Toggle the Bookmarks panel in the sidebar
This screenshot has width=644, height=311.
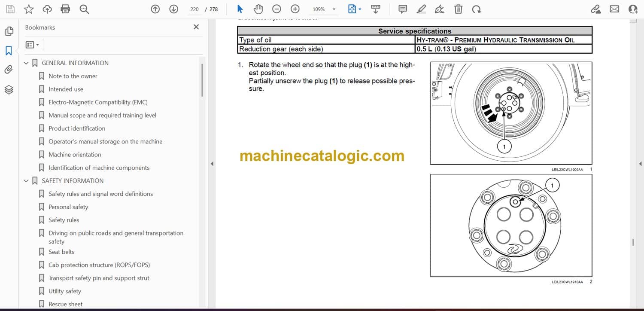pos(9,51)
